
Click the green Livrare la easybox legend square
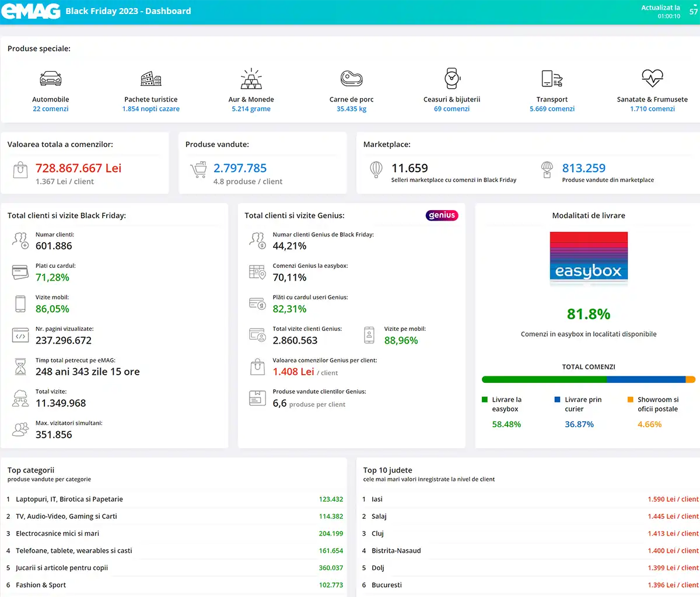[x=485, y=400]
